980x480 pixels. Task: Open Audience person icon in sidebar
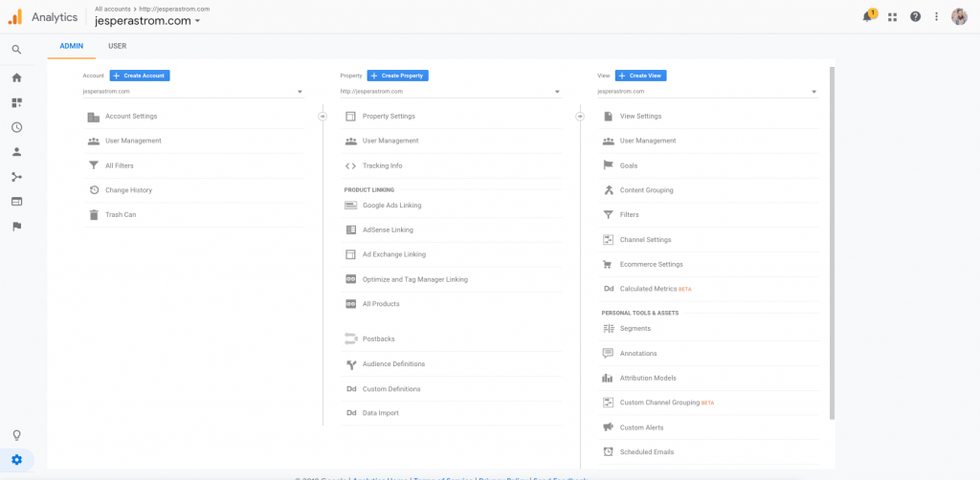(17, 152)
